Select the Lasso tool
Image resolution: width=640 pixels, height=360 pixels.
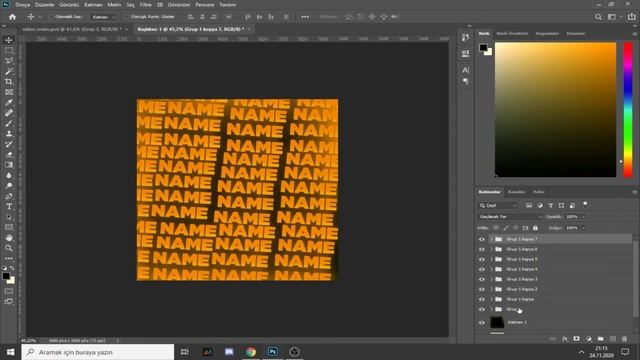coord(9,61)
